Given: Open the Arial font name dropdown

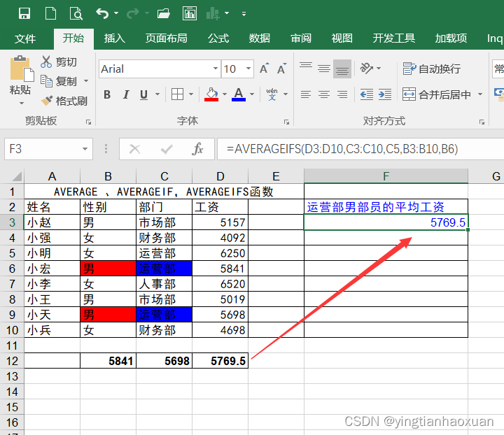Looking at the screenshot, I should (216, 69).
